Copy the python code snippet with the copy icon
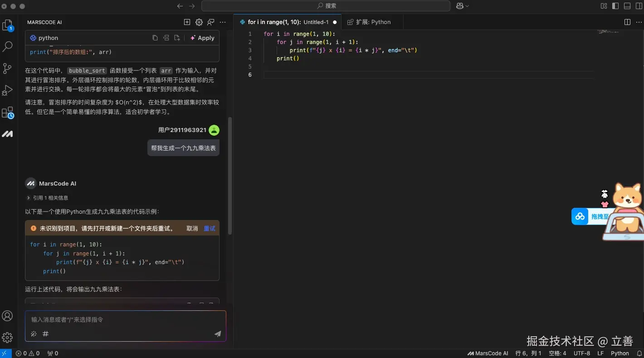Screen dimensions: 644x358 [x=155, y=38]
